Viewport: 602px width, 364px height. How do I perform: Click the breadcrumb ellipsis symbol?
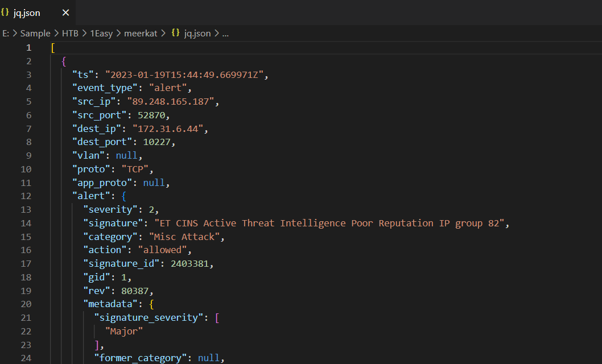pos(225,34)
